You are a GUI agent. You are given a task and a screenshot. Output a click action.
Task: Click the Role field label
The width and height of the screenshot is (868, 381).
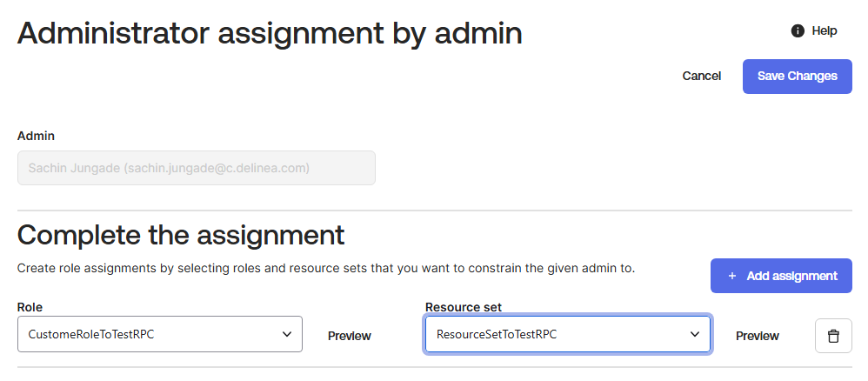click(x=30, y=307)
